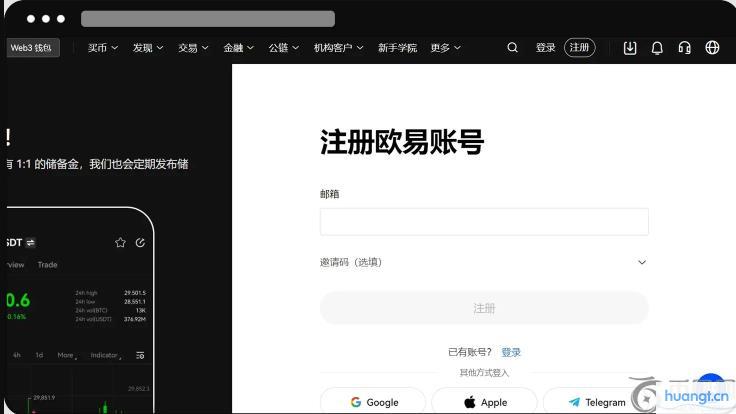Open the globe language selector icon

[712, 48]
